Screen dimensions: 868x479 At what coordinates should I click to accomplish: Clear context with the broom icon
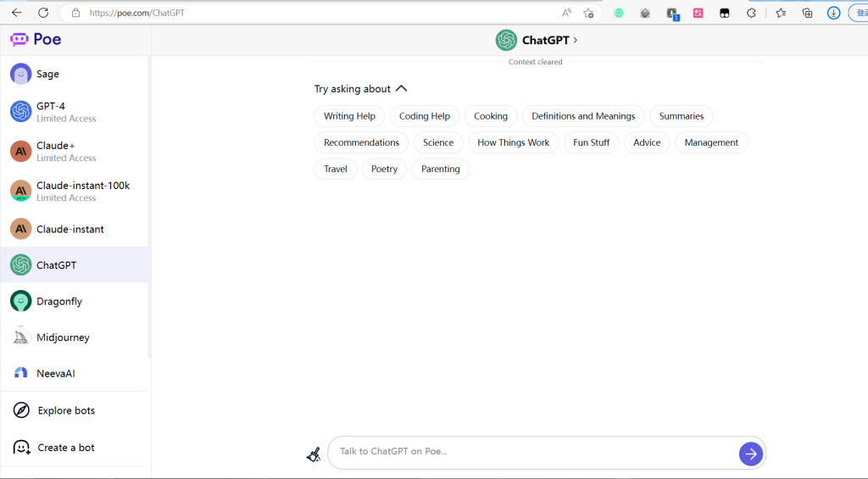coord(314,454)
